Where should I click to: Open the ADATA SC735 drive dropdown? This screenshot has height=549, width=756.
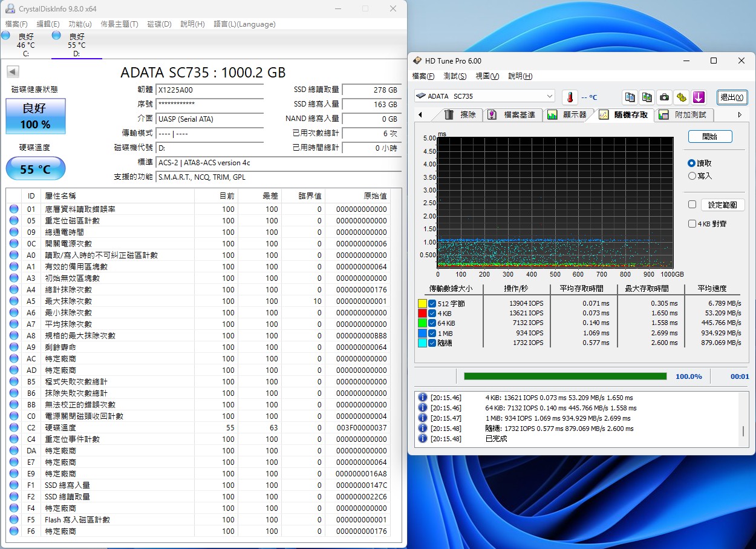point(484,96)
